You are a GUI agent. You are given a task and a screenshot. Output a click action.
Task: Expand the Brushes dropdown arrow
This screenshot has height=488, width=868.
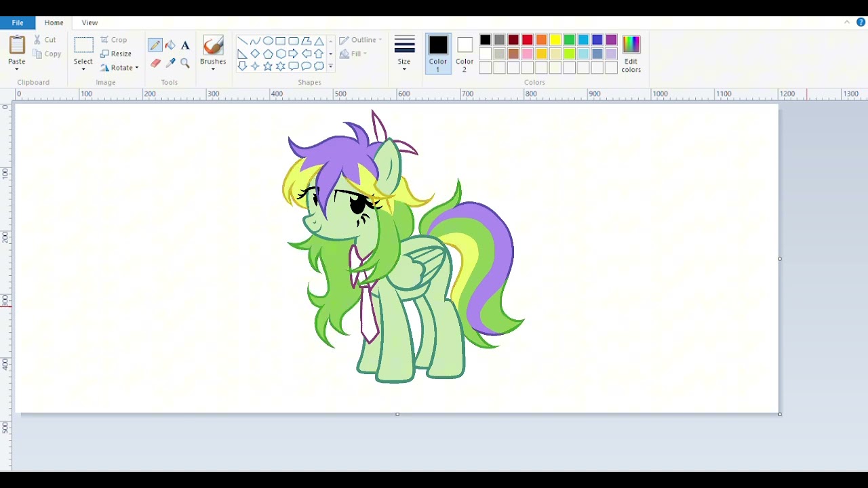213,68
